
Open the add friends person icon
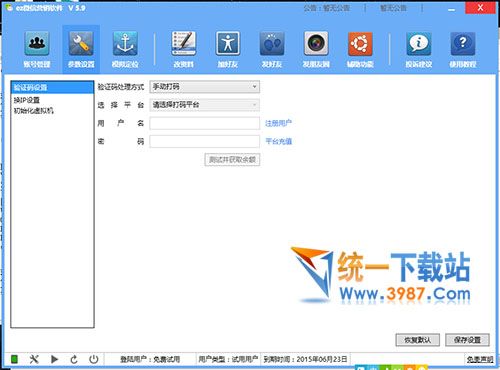[228, 44]
